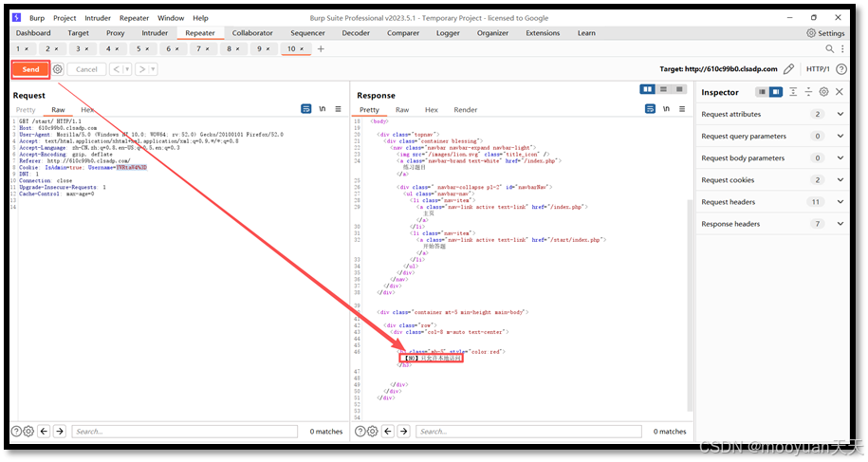Open response search settings gear
The width and height of the screenshot is (868, 462).
pyautogui.click(x=373, y=431)
